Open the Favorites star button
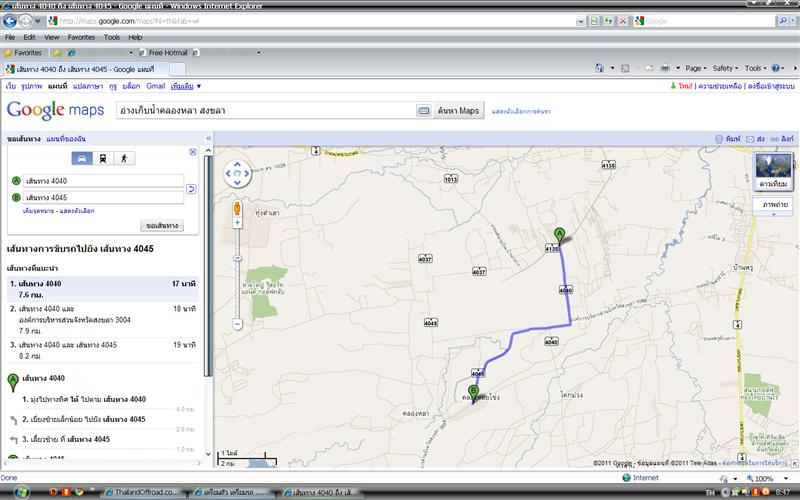800x500 pixels. pos(23,53)
